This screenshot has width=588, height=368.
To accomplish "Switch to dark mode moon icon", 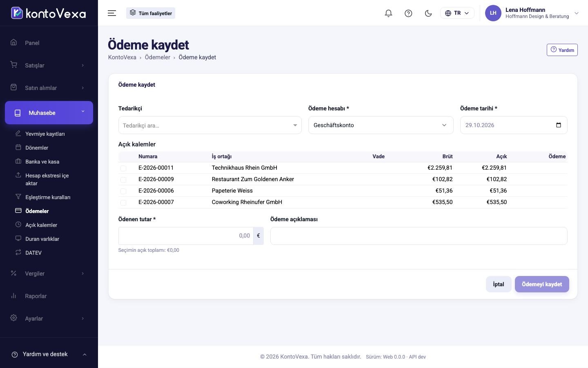I will (428, 13).
